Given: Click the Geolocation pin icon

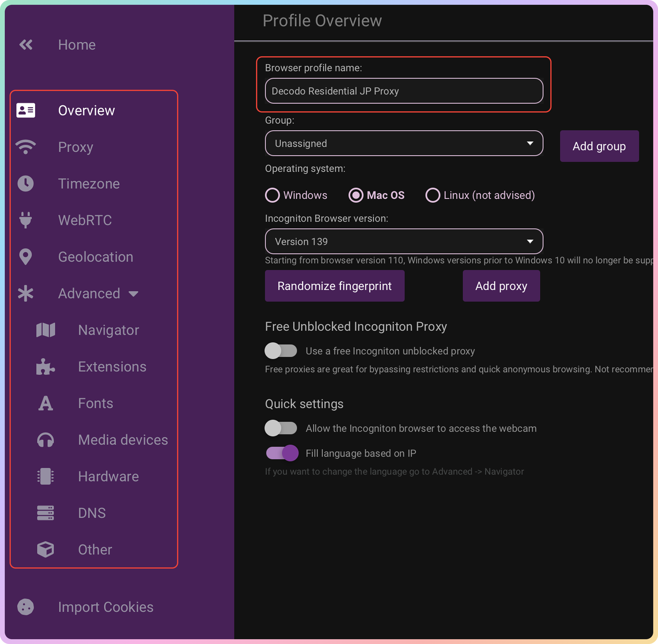Looking at the screenshot, I should click(x=26, y=257).
